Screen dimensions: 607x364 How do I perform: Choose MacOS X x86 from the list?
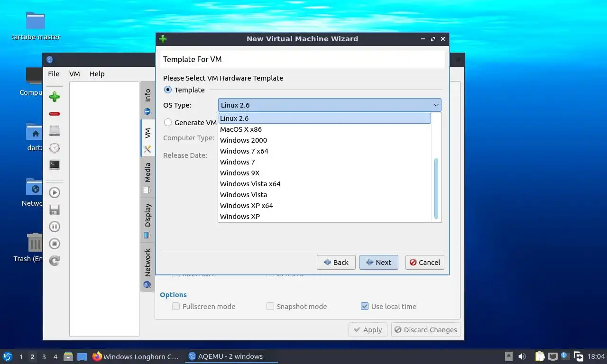[325, 129]
